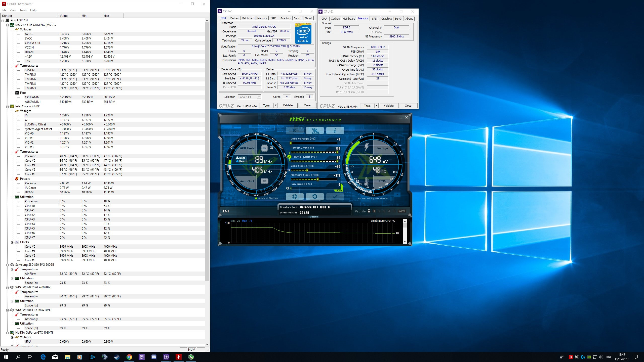Viewport: 644px width, 362px height.
Task: Open TeamSpeak from taskbar
Action: (x=104, y=357)
